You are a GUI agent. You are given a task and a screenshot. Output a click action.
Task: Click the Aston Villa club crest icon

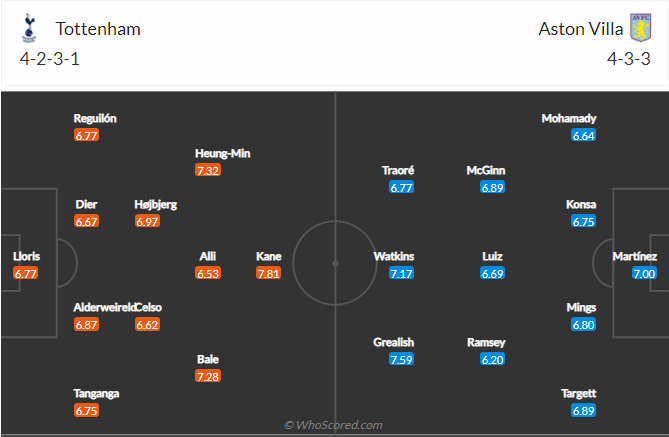click(x=640, y=28)
